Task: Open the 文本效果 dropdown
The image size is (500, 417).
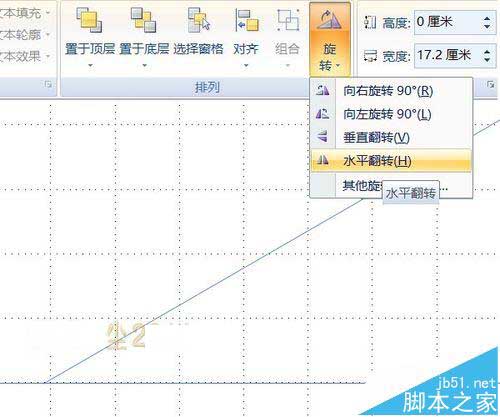Action: click(48, 56)
